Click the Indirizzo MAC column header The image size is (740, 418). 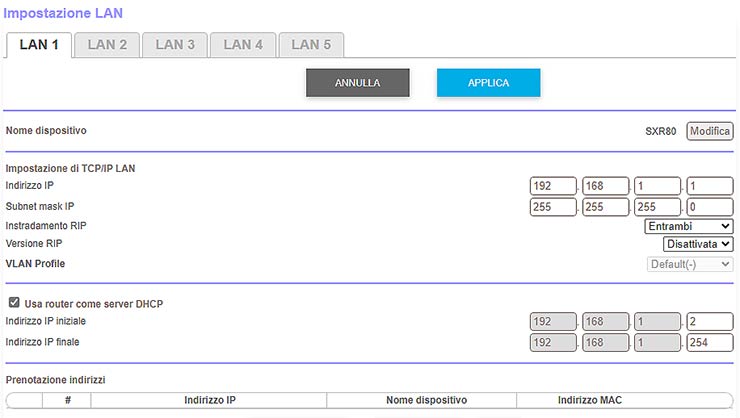[589, 401]
